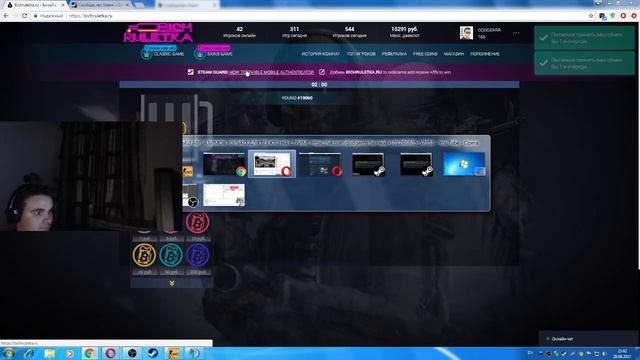Click the user profile avatar
This screenshot has width=640, height=360.
[466, 33]
